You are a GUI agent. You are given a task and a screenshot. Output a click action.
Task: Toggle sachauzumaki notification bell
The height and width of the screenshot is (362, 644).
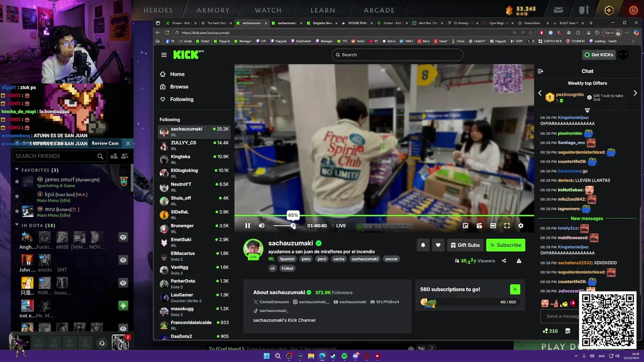(x=423, y=245)
